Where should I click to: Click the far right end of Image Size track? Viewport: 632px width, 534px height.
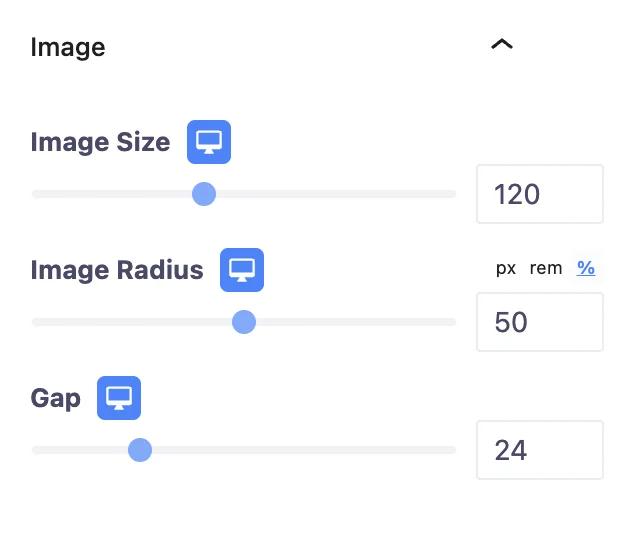(451, 194)
